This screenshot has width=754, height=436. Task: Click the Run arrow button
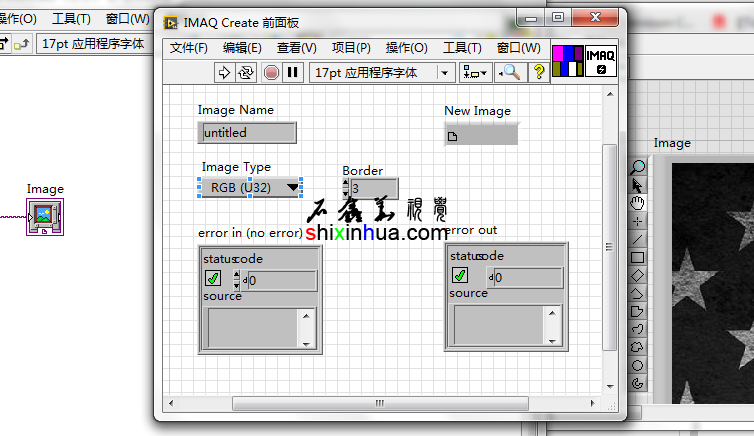click(x=224, y=72)
